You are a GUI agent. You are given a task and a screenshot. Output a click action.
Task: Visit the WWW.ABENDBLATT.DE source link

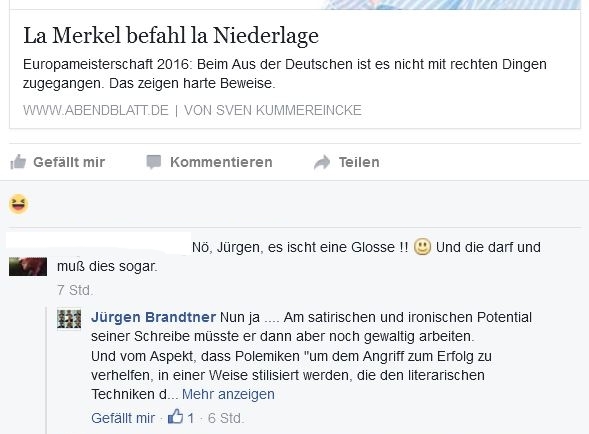96,110
